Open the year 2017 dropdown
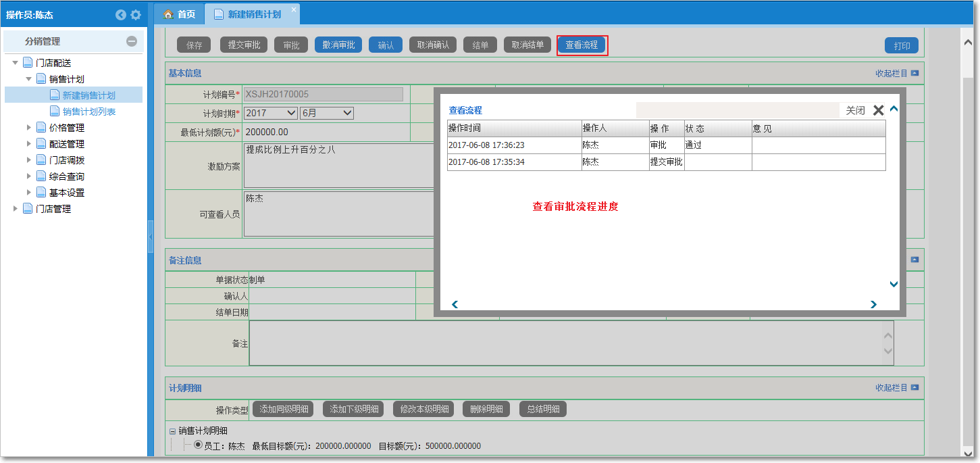The image size is (980, 463). (270, 113)
